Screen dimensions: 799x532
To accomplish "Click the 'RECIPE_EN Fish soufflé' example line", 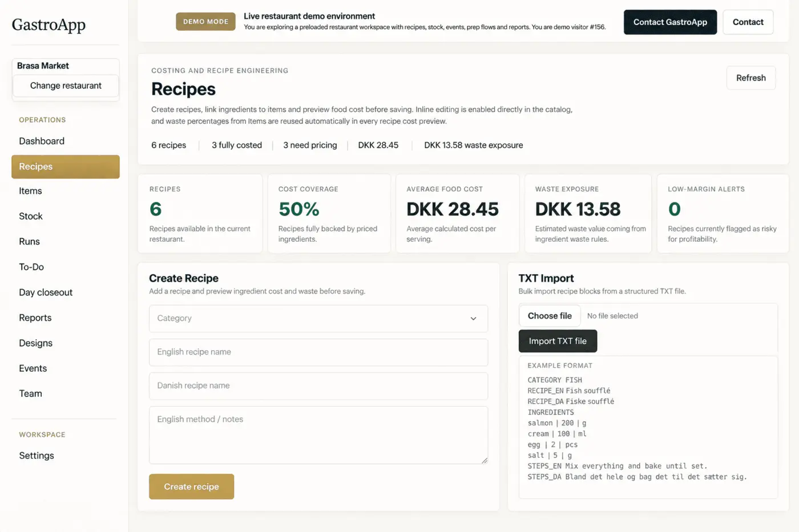I will pyautogui.click(x=569, y=391).
